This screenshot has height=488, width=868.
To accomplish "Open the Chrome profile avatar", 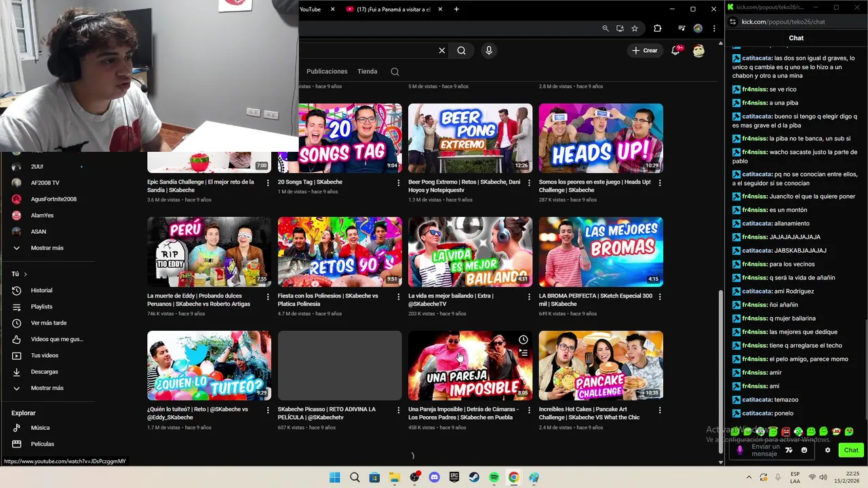I will coord(698,28).
